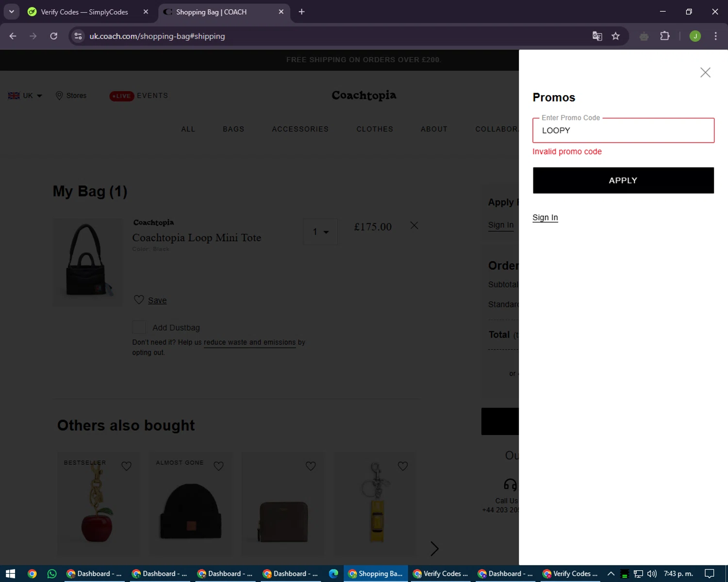Open the Windows Start menu
Screen dimensions: 728x582
(x=11, y=574)
